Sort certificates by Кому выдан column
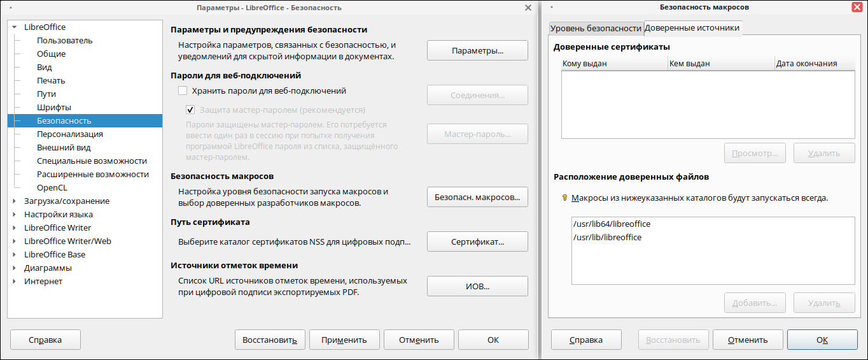868x360 pixels. coord(612,64)
